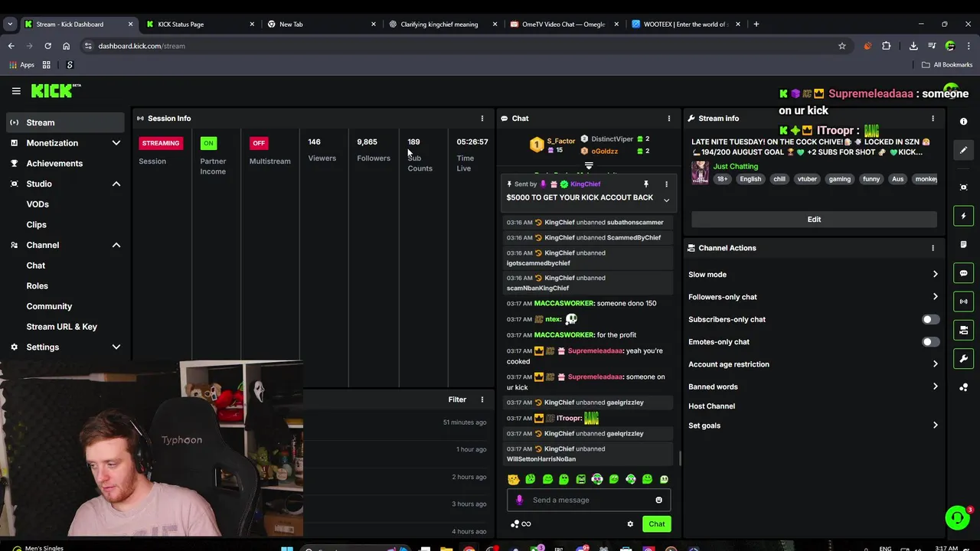The height and width of the screenshot is (551, 980).
Task: Click the purple microphone identity icon
Action: 519,500
